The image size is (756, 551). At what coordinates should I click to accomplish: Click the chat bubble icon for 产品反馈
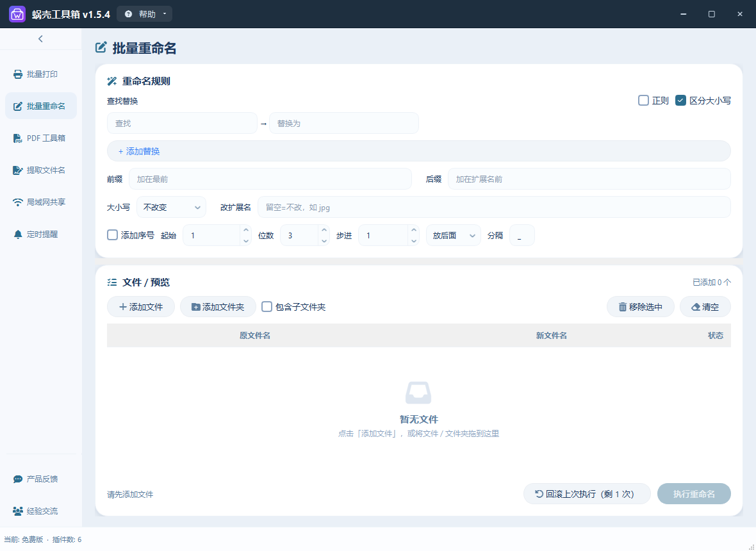[18, 479]
